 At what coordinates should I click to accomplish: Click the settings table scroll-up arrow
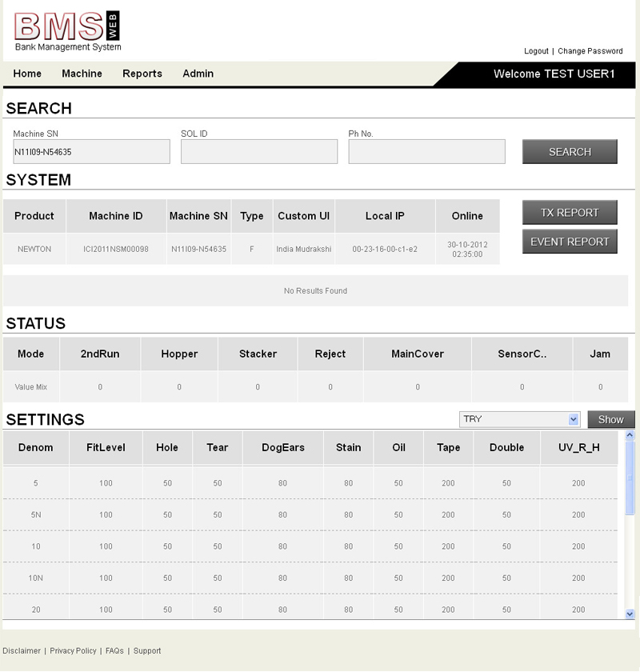coord(630,436)
